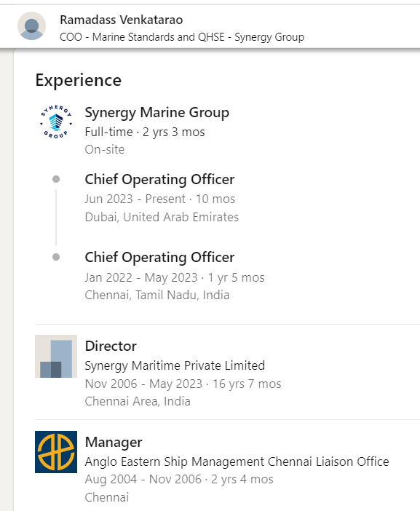Click 'Chennai Area, India' location text
Viewport: 420px width, 511px height.
coord(138,402)
